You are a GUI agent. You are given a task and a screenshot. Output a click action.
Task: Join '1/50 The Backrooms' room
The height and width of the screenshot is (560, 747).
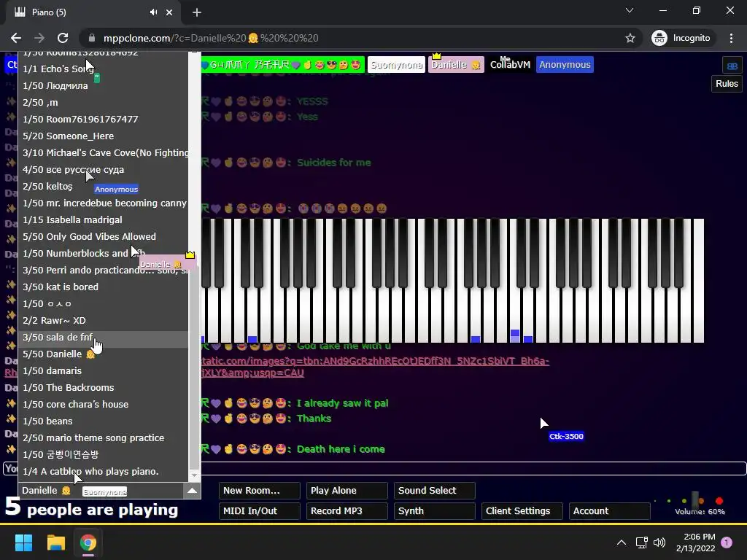(104, 388)
